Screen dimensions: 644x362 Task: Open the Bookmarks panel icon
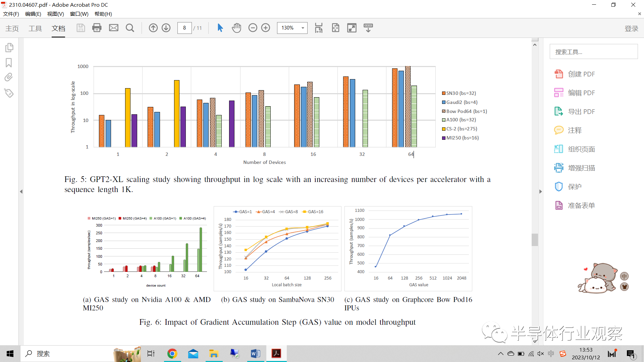point(9,63)
